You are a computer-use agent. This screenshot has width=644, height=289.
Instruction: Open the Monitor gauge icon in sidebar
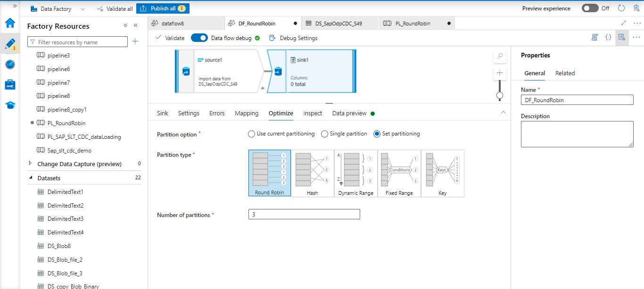(10, 64)
